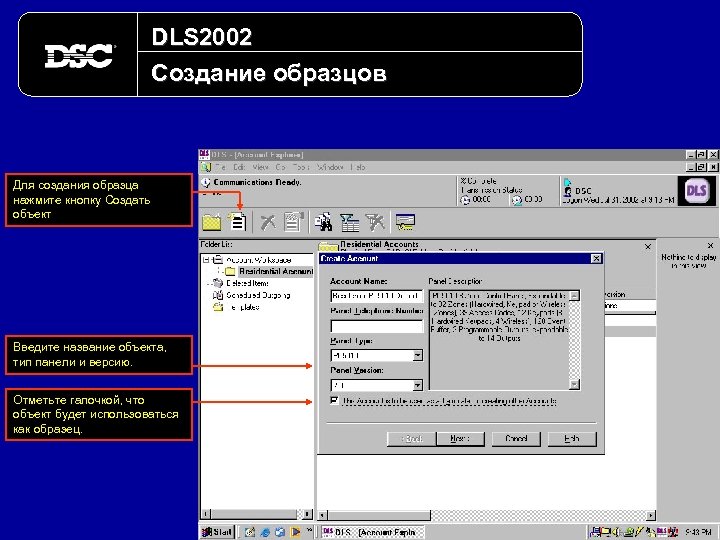Click the Account Explorer icon beside File menu
The image size is (720, 540).
point(205,167)
